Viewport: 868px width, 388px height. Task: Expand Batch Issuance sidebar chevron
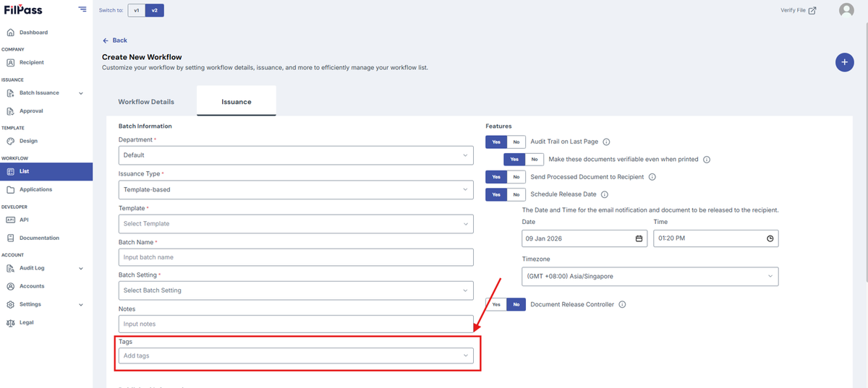(81, 93)
